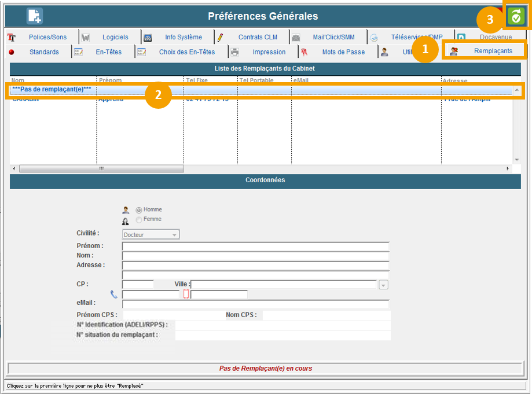Click the Téléservices handshake icon
Image resolution: width=532 pixels, height=394 pixels.
click(374, 38)
